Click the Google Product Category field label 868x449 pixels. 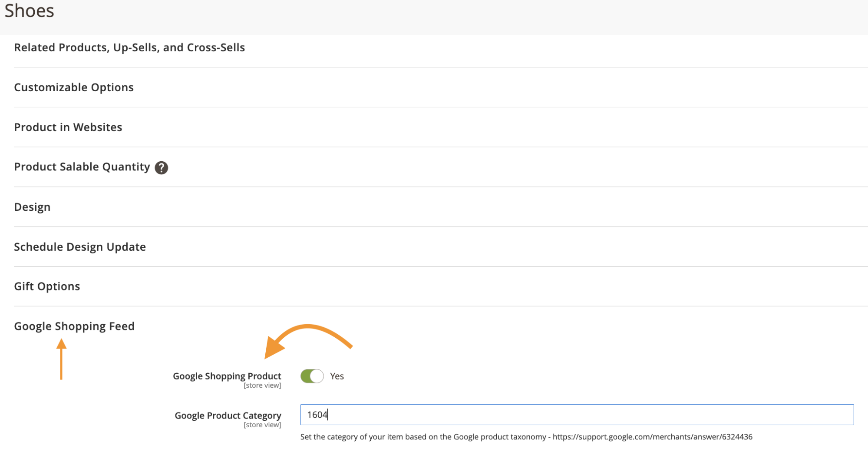click(x=228, y=415)
